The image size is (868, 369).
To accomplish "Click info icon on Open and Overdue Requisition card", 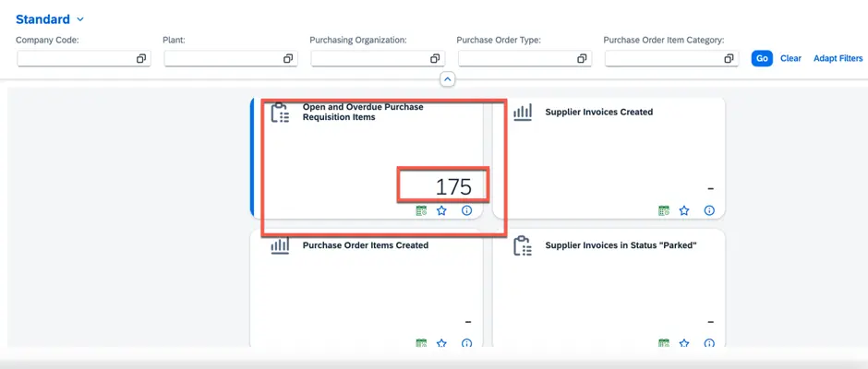I will (x=466, y=210).
